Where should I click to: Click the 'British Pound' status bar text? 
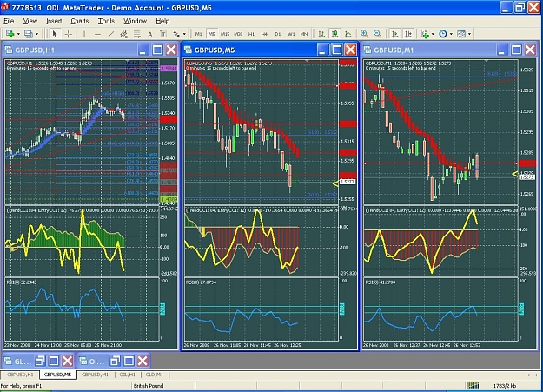149,386
